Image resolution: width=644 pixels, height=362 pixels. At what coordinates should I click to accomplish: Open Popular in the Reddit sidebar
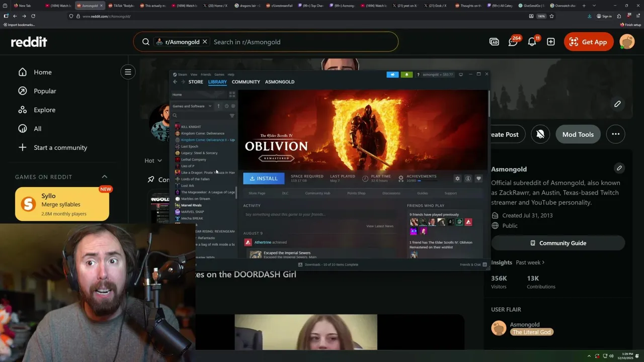click(x=45, y=91)
